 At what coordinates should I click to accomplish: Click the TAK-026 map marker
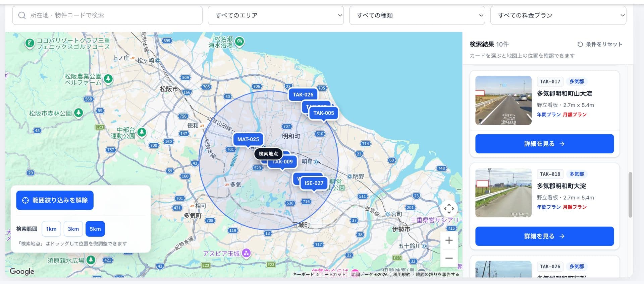[x=303, y=95]
